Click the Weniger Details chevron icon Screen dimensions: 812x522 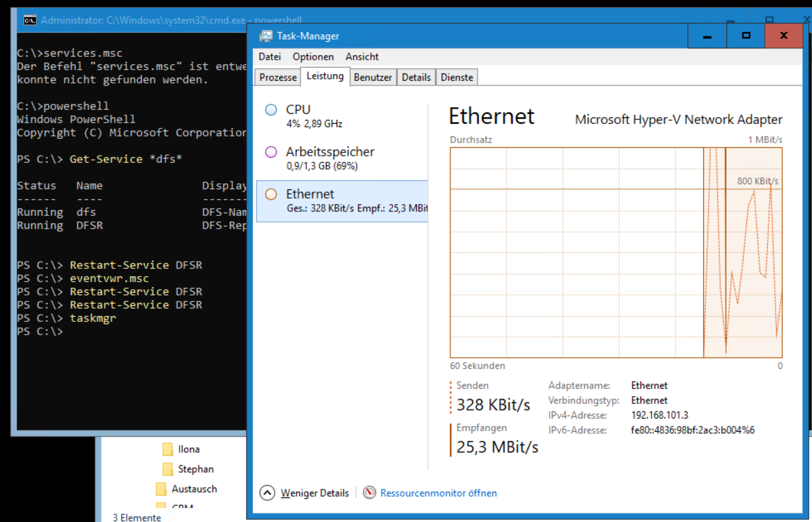coord(267,493)
